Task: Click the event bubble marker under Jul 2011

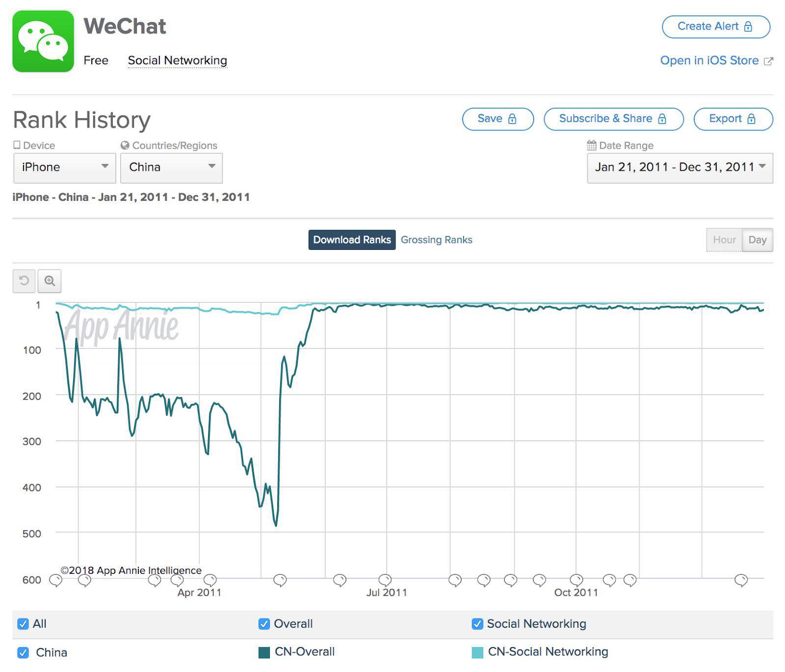Action: click(x=385, y=580)
